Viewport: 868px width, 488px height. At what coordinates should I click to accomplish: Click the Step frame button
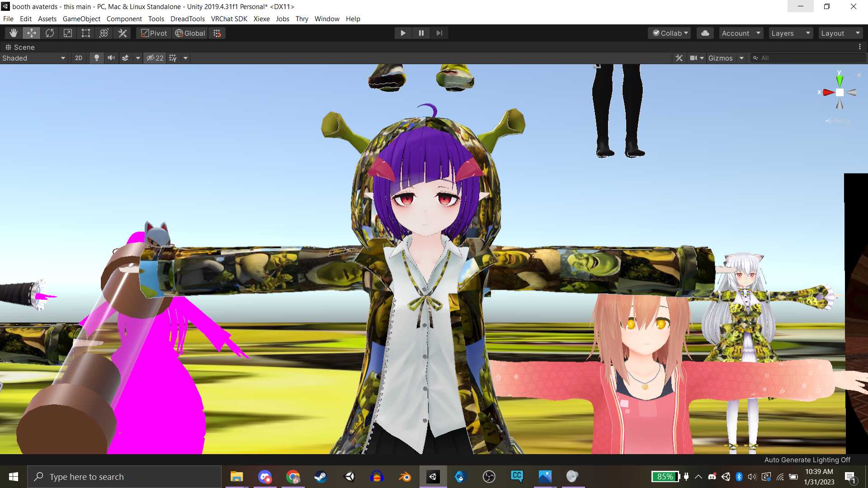[439, 33]
